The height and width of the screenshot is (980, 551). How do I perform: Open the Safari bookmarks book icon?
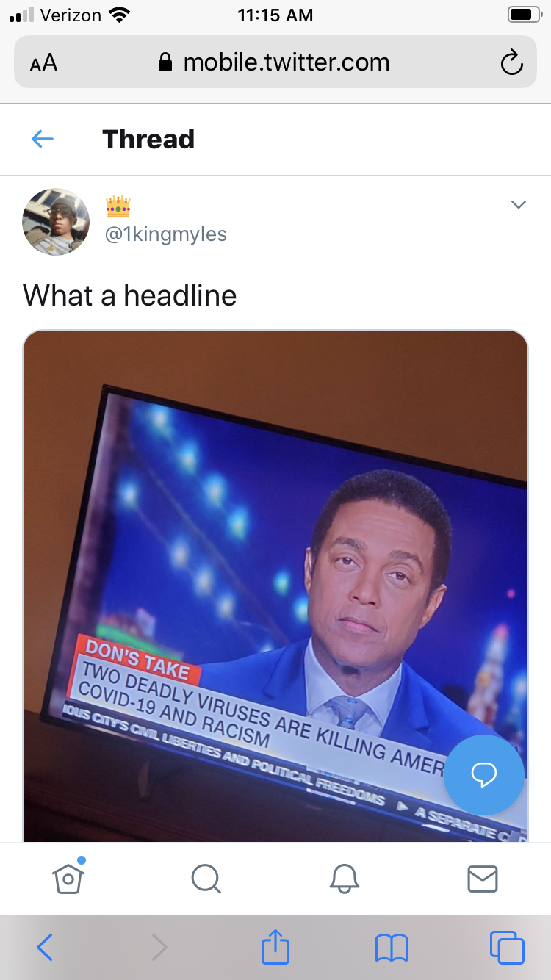click(391, 948)
